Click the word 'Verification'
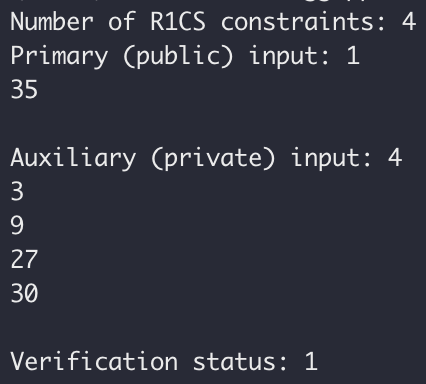Image resolution: width=426 pixels, height=384 pixels. pos(94,361)
